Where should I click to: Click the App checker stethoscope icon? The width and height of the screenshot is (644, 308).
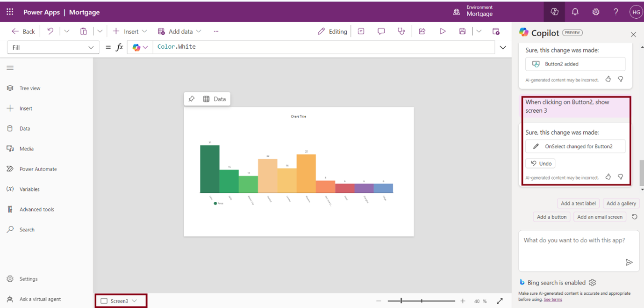[x=401, y=31]
